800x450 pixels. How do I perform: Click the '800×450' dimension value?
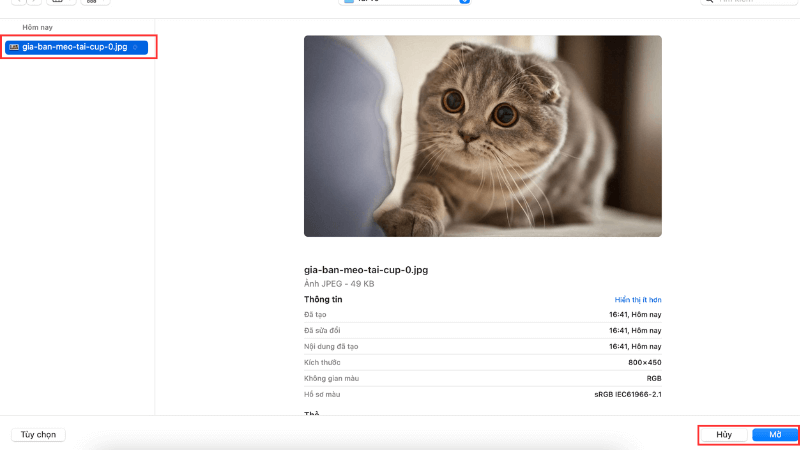click(645, 362)
